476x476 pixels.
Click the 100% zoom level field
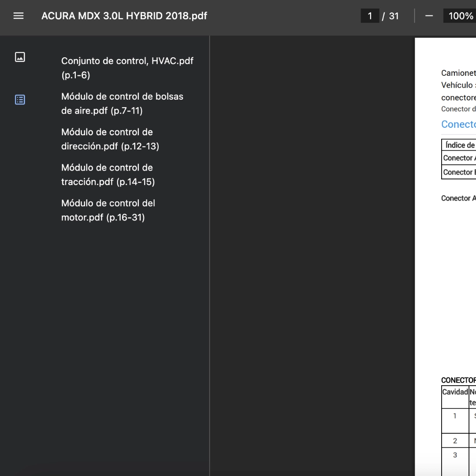coord(460,16)
